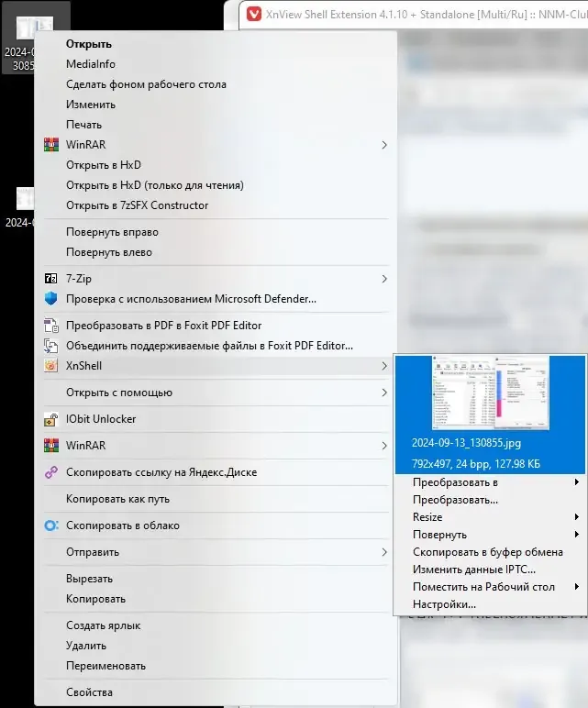Viewport: 588px width, 708px height.
Task: Click Скопировать в облако
Action: [216, 525]
